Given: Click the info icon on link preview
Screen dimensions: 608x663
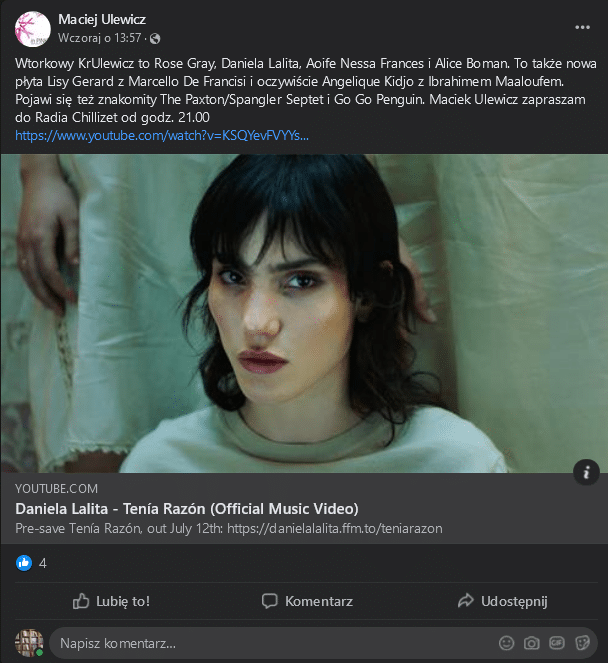Looking at the screenshot, I should (x=586, y=472).
